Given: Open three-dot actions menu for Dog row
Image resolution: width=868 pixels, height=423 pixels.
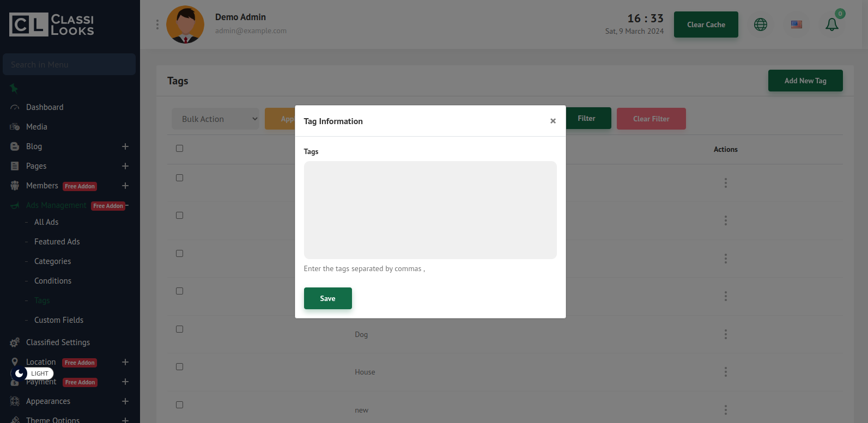Looking at the screenshot, I should [725, 334].
